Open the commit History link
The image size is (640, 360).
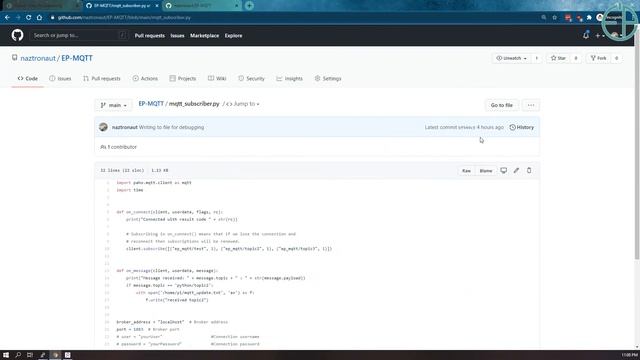point(522,127)
